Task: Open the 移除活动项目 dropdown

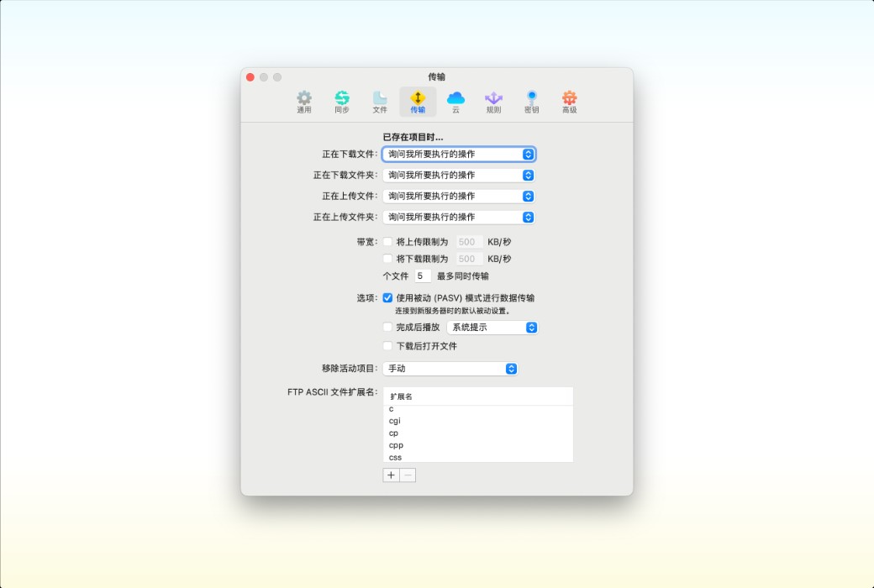Action: tap(450, 368)
